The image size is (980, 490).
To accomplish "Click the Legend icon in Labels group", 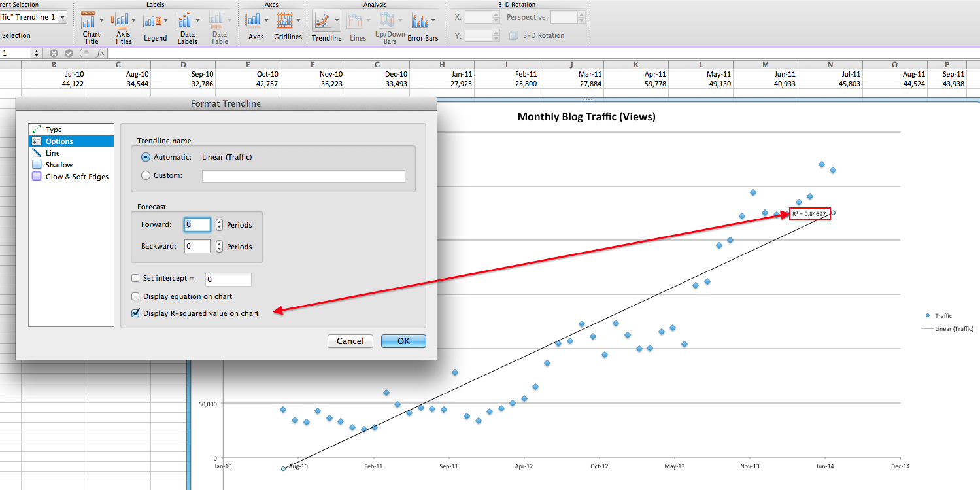I will 152,21.
